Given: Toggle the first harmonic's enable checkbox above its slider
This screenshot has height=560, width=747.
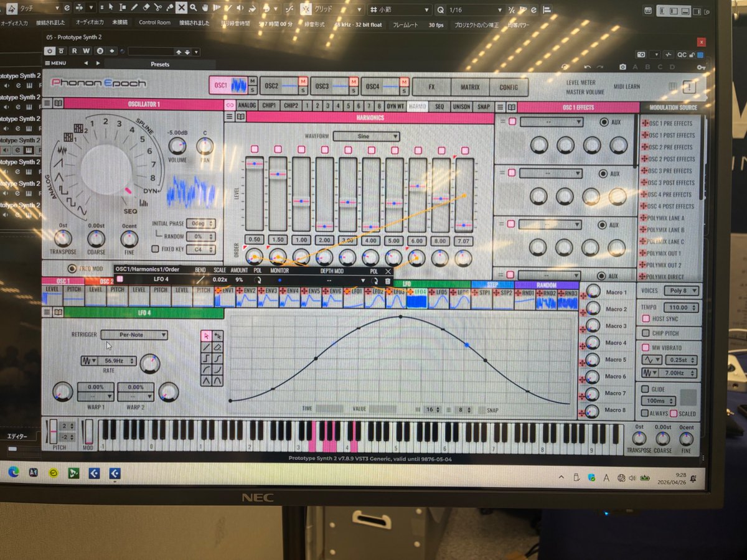Looking at the screenshot, I should click(x=254, y=149).
